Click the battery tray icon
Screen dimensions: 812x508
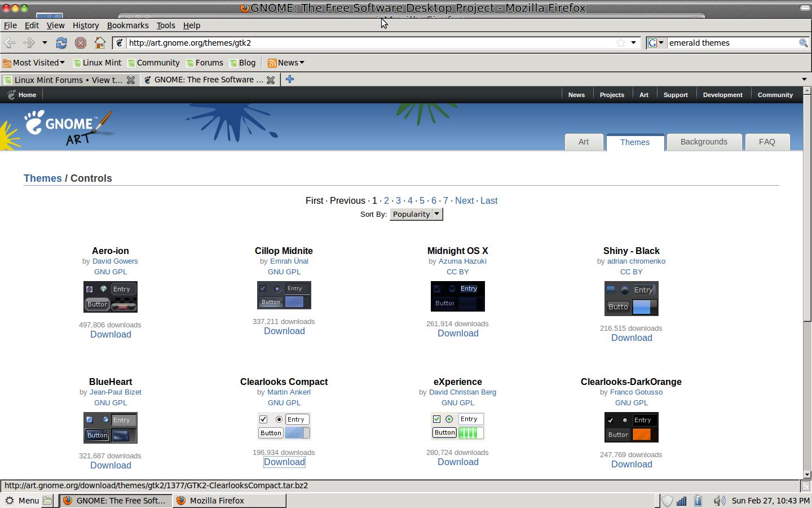[x=698, y=501]
